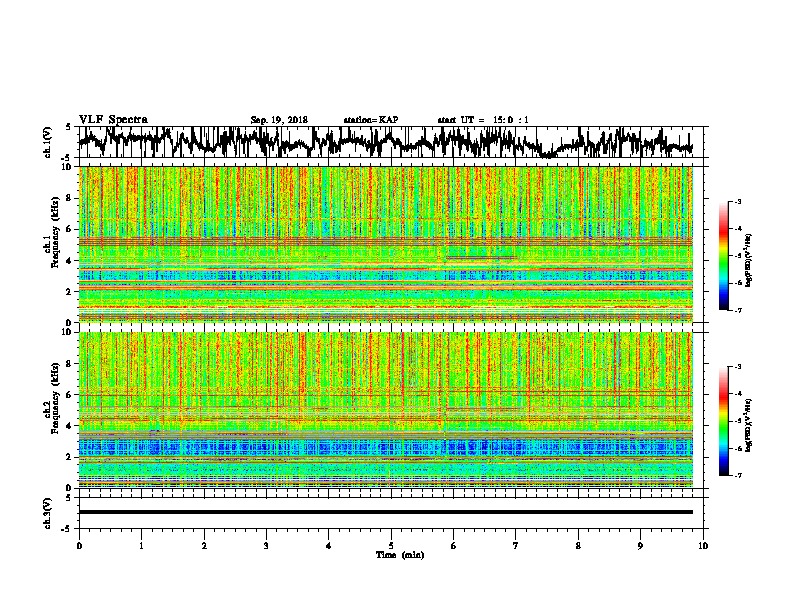This screenshot has height=612, width=792.
Task: Click the upper color scale bar for ch.1
Action: (724, 256)
